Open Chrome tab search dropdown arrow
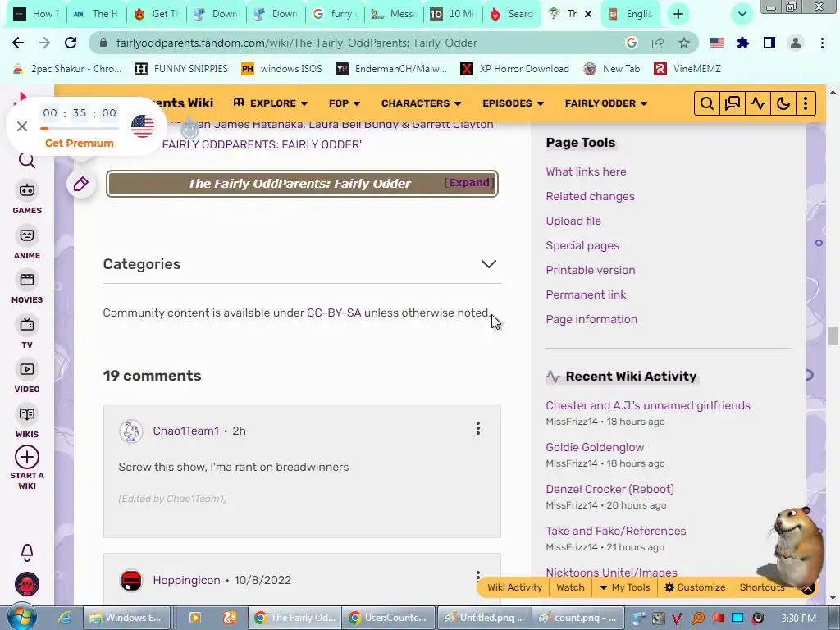The image size is (840, 630). click(x=742, y=14)
